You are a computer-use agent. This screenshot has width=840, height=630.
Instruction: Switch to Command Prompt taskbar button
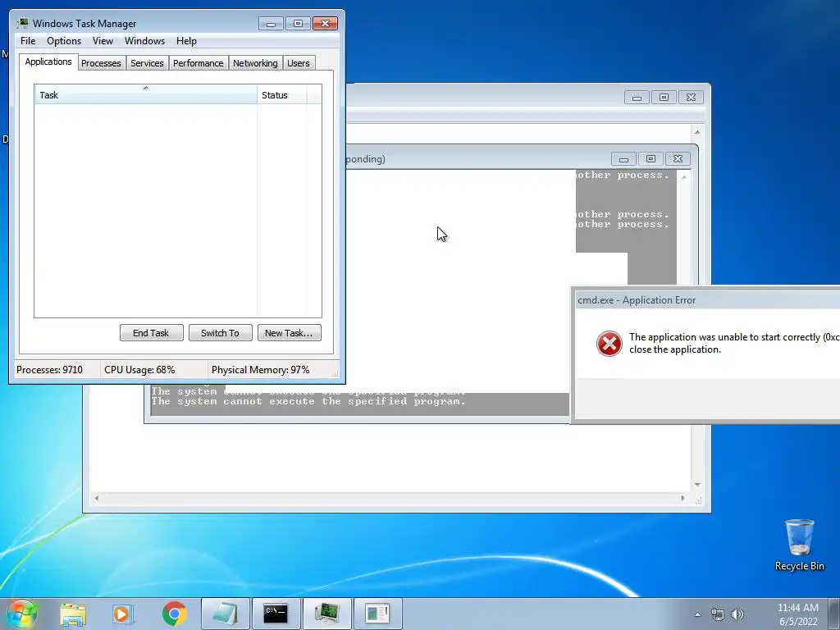click(x=276, y=614)
